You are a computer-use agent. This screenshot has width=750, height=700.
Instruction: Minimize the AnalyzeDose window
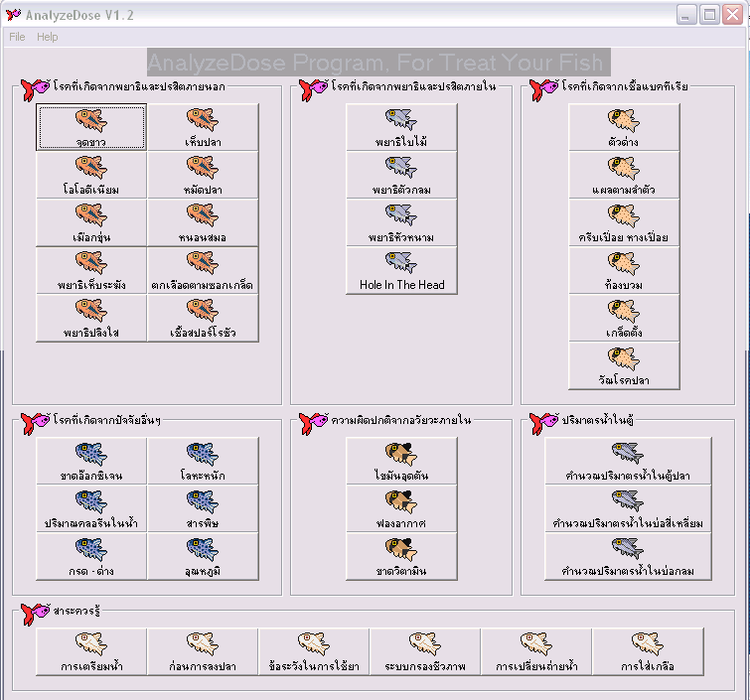(686, 15)
